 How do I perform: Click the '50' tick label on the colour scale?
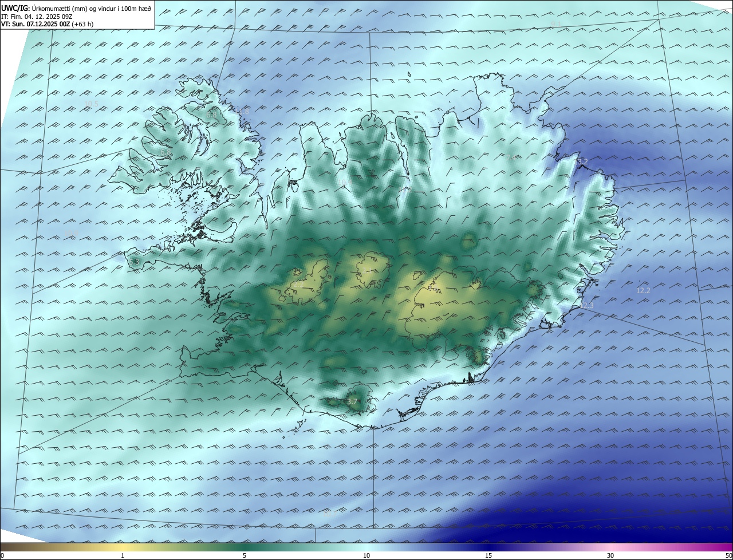728,555
